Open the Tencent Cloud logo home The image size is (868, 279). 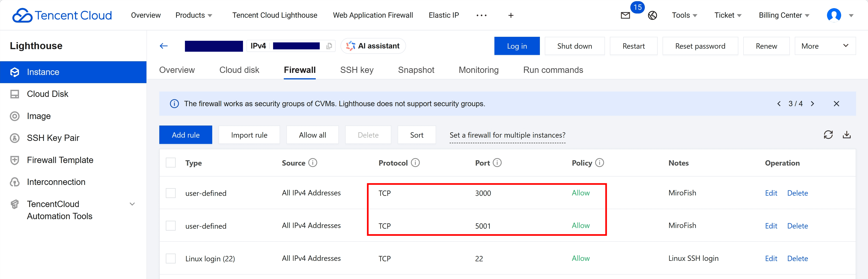(62, 15)
